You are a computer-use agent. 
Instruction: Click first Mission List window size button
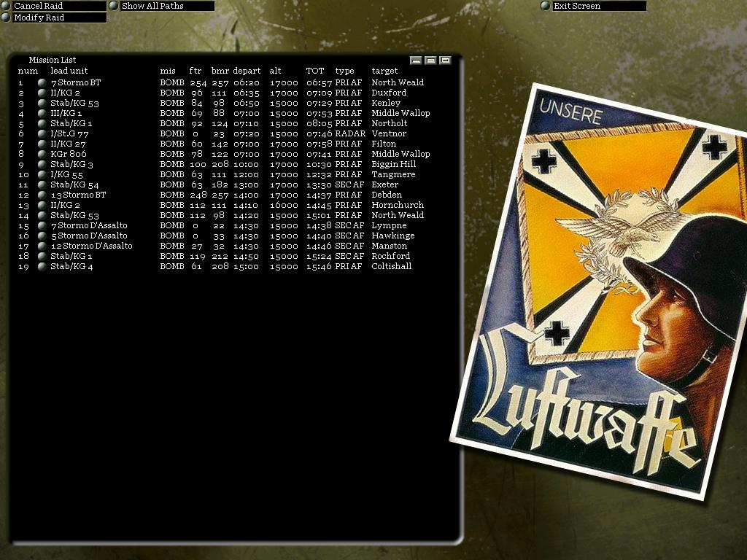[416, 61]
